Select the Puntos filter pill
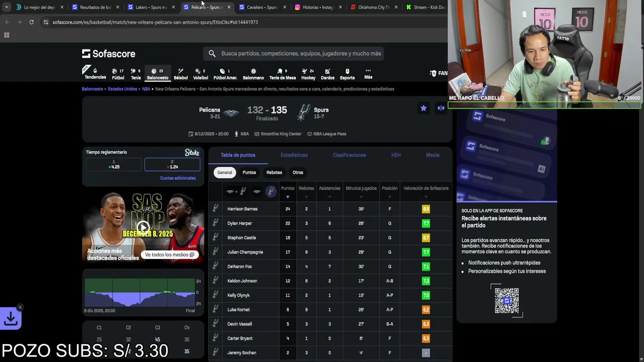Viewport: 644px width, 362px height. (249, 172)
